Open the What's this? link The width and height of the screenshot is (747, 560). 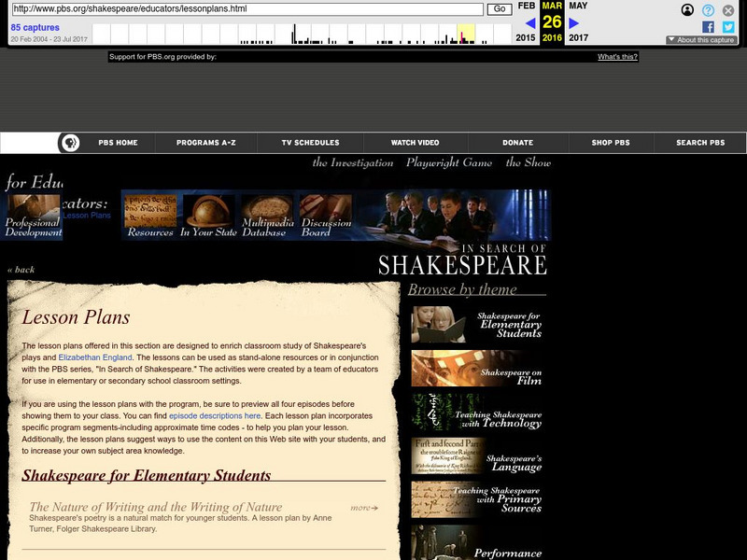[x=617, y=57]
